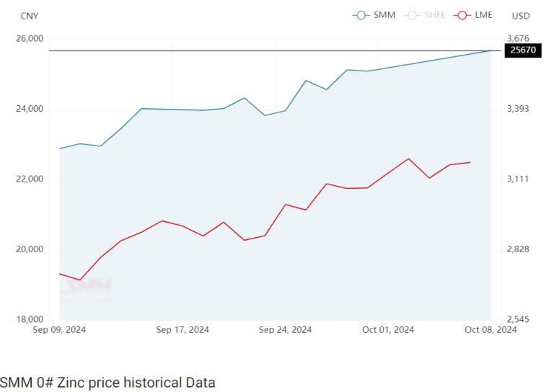This screenshot has height=392, width=554.
Task: Click the LME red legend marker icon
Action: click(462, 15)
